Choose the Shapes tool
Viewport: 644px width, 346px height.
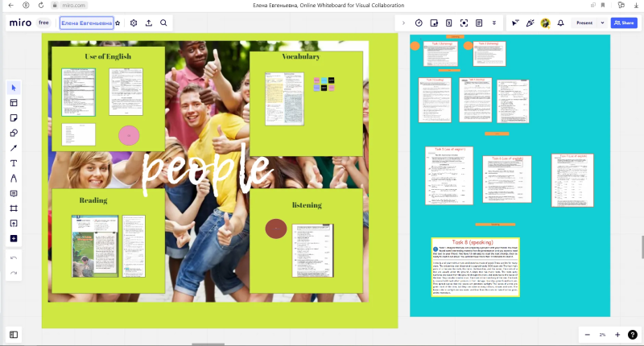14,133
